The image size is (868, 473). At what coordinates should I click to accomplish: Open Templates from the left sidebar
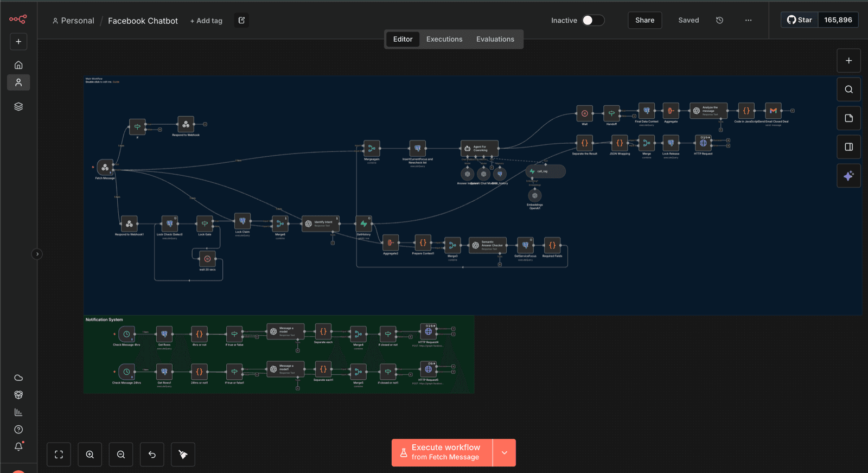coord(18,395)
